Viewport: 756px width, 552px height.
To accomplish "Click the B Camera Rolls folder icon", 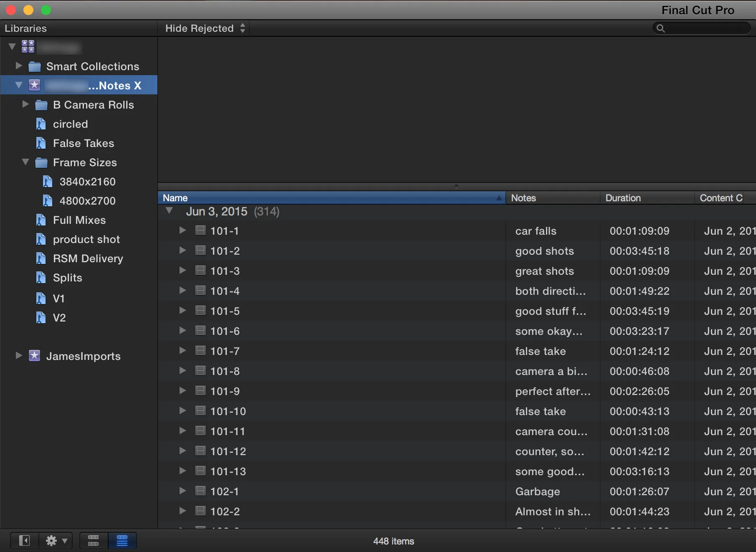I will [41, 105].
